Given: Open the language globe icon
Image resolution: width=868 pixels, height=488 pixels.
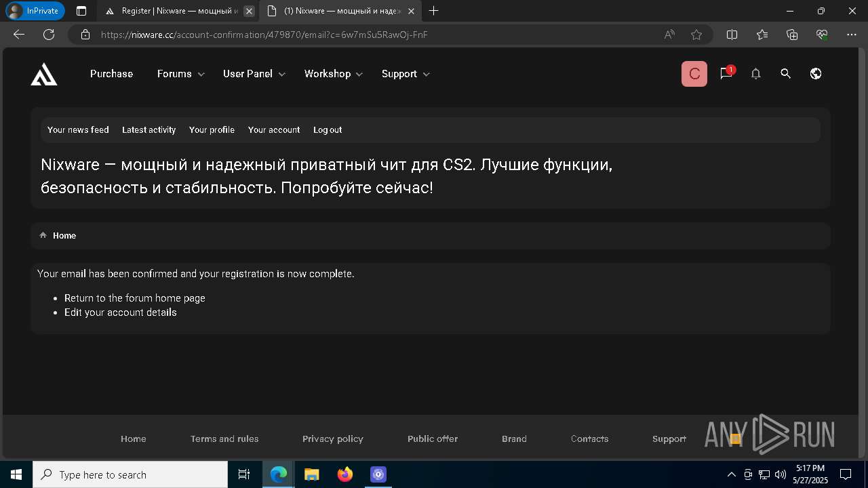Looking at the screenshot, I should pyautogui.click(x=816, y=74).
